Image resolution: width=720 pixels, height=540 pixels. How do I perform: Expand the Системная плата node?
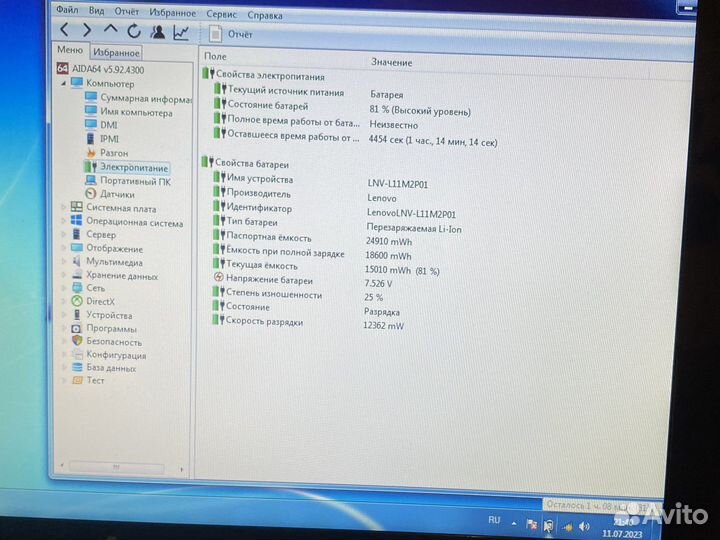click(x=63, y=207)
